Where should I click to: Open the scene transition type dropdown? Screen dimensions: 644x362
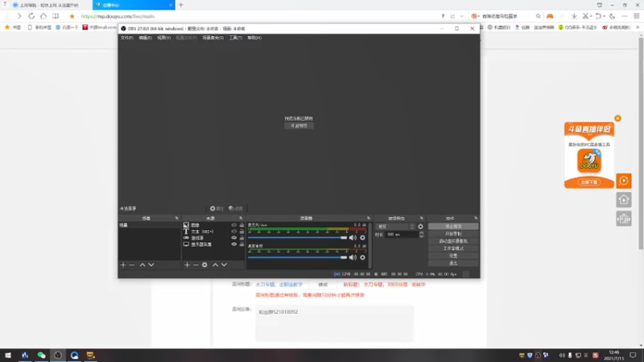click(395, 227)
